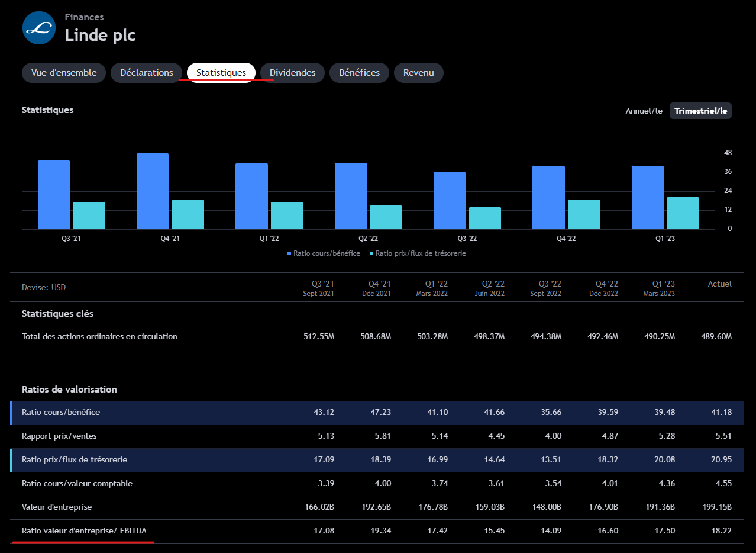The height and width of the screenshot is (553, 756).
Task: Click the 41.18 current P/E value
Action: point(722,413)
